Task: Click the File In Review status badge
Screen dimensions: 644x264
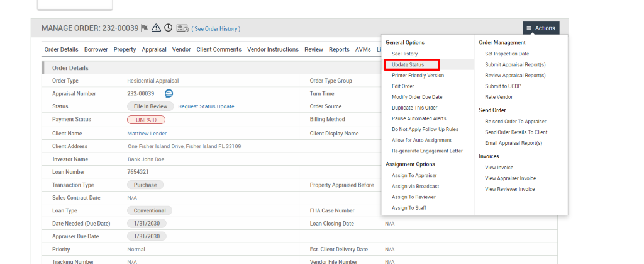Action: pos(150,106)
